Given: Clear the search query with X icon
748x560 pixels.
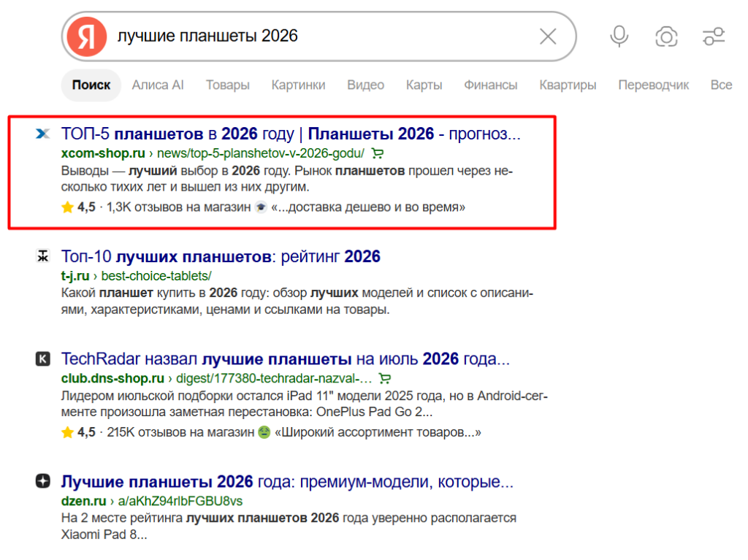Looking at the screenshot, I should pyautogui.click(x=548, y=37).
